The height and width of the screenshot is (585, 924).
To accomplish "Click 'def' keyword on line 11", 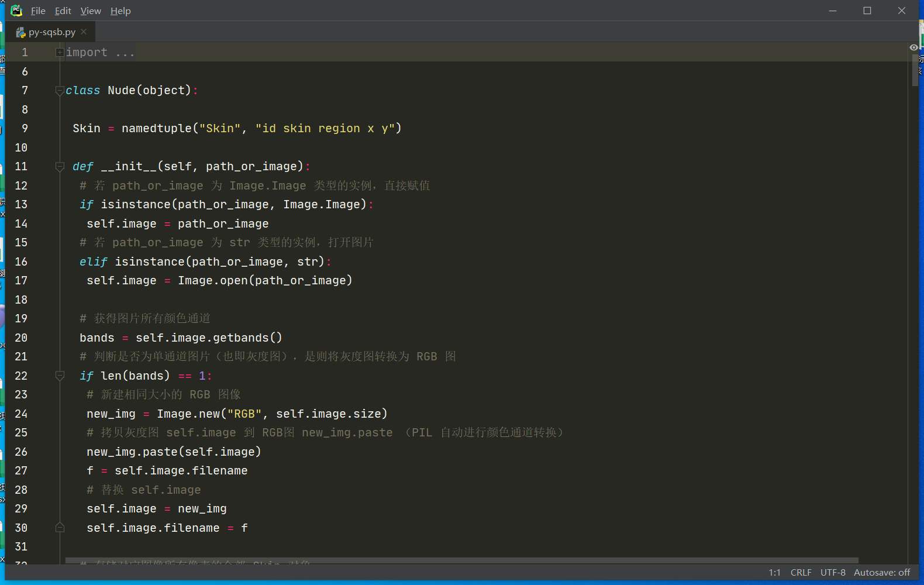I will 83,167.
